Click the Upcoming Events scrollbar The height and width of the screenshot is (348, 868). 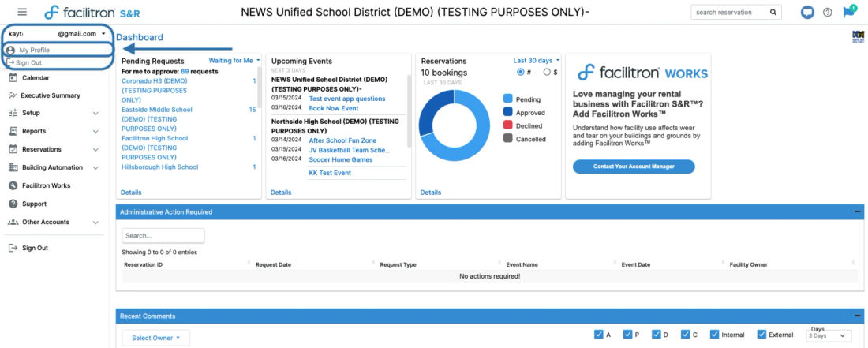click(409, 111)
